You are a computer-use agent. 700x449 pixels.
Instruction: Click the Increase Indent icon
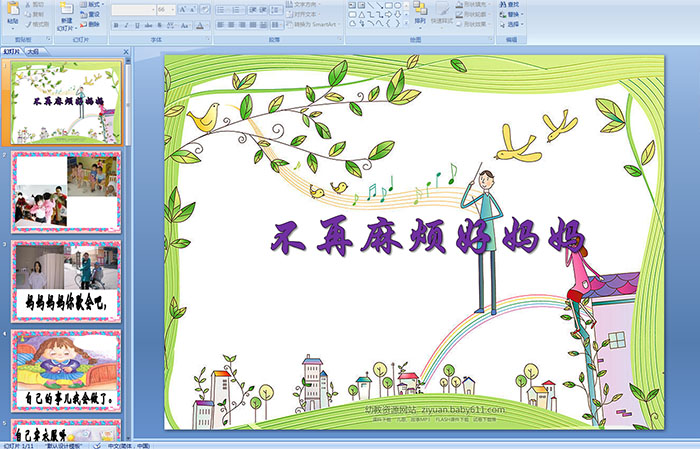tap(263, 9)
